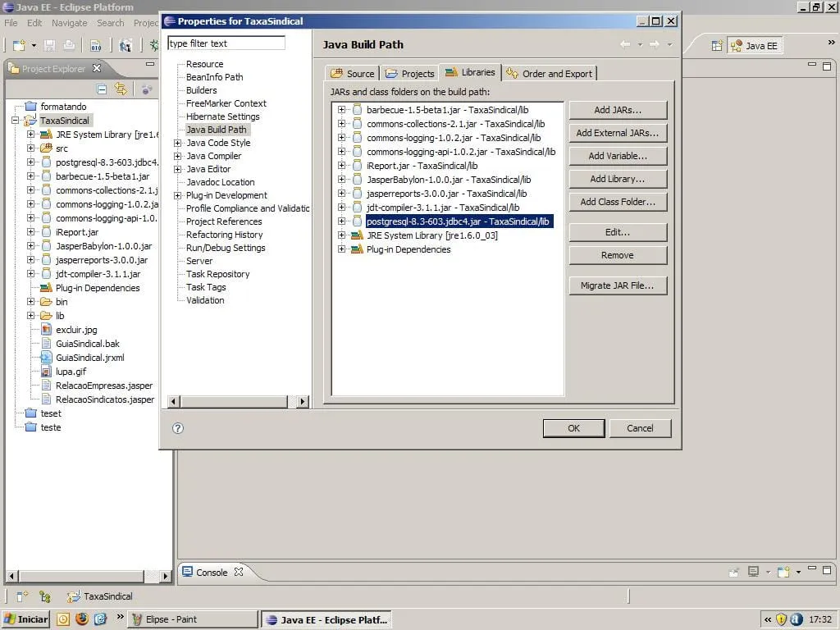Click the Collapse All icon in Project Explorer

(x=103, y=89)
